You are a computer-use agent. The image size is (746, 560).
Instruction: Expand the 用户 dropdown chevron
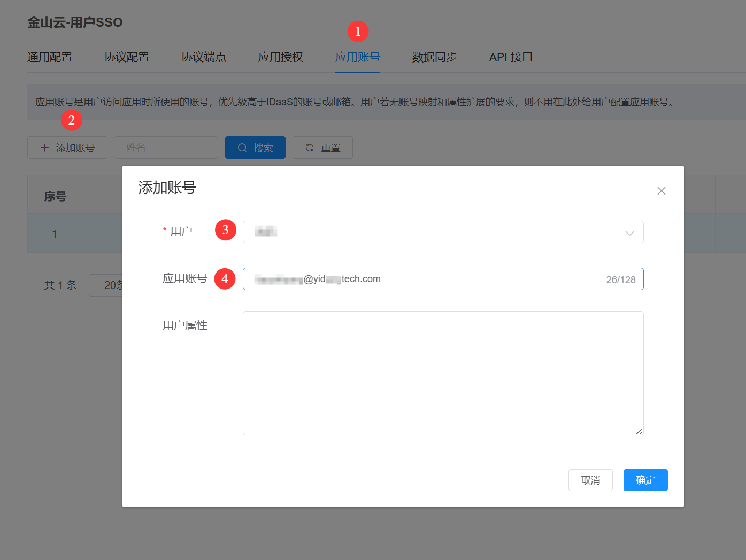(629, 233)
